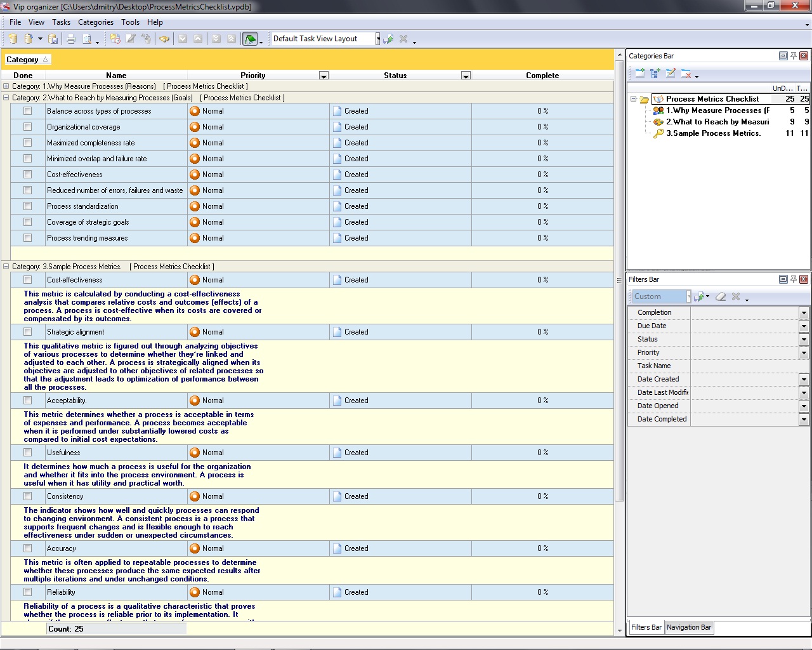The width and height of the screenshot is (812, 650).
Task: Select 3.Sample Process Metrics in category tree
Action: pyautogui.click(x=712, y=133)
